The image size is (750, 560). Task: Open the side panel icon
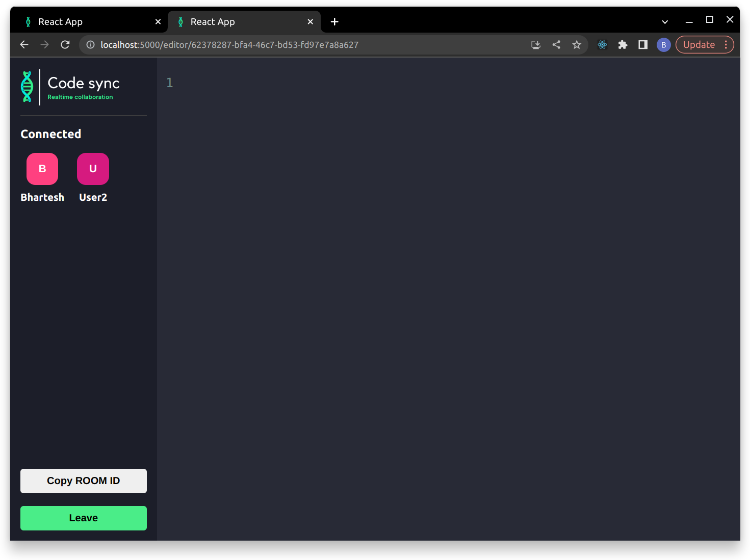642,44
